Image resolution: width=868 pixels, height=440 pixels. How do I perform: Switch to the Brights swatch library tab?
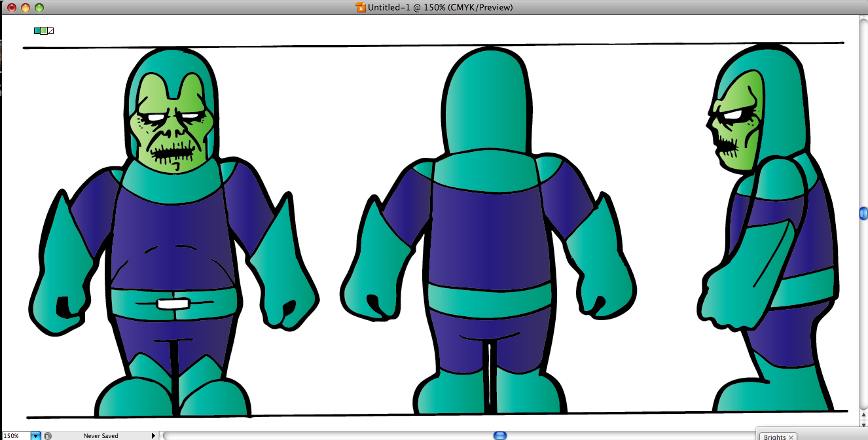coord(776,436)
